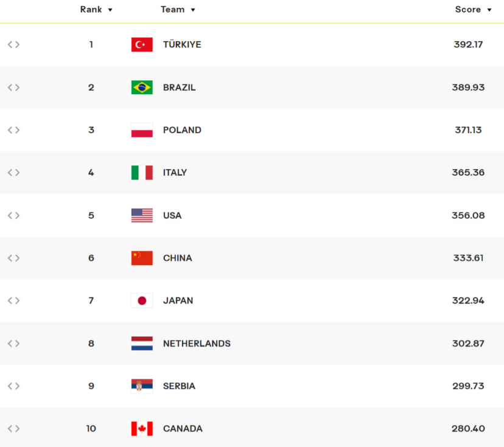Click the China flag icon

[142, 258]
